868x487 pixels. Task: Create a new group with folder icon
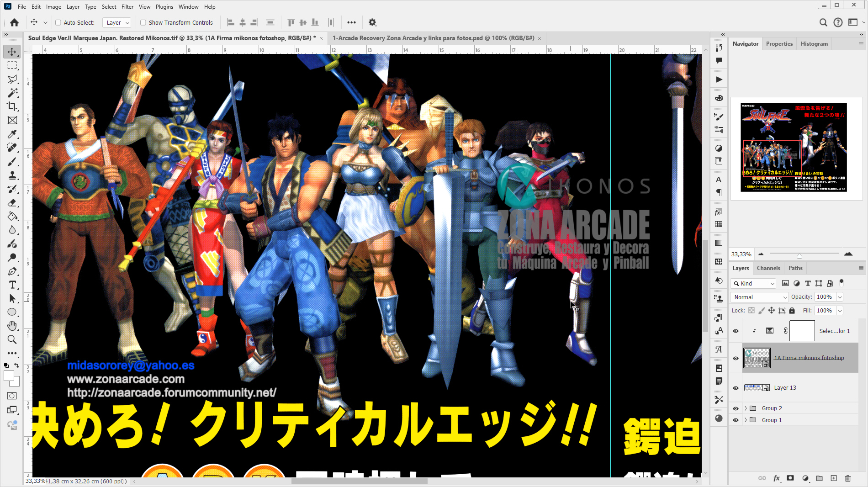[x=820, y=478]
